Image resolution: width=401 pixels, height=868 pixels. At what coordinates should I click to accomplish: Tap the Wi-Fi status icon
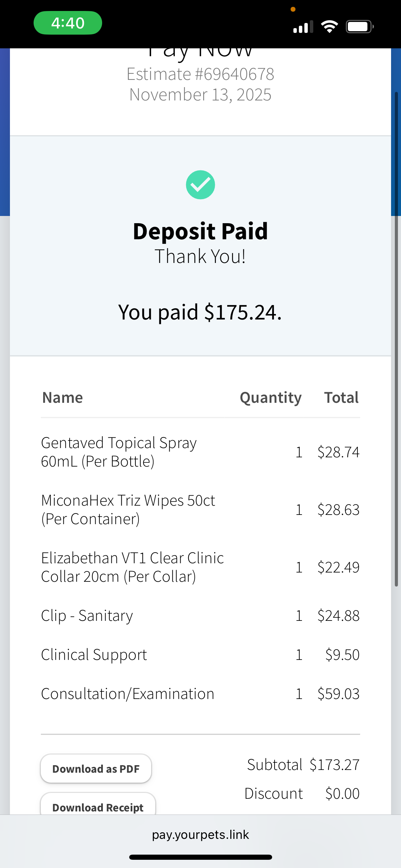point(329,26)
